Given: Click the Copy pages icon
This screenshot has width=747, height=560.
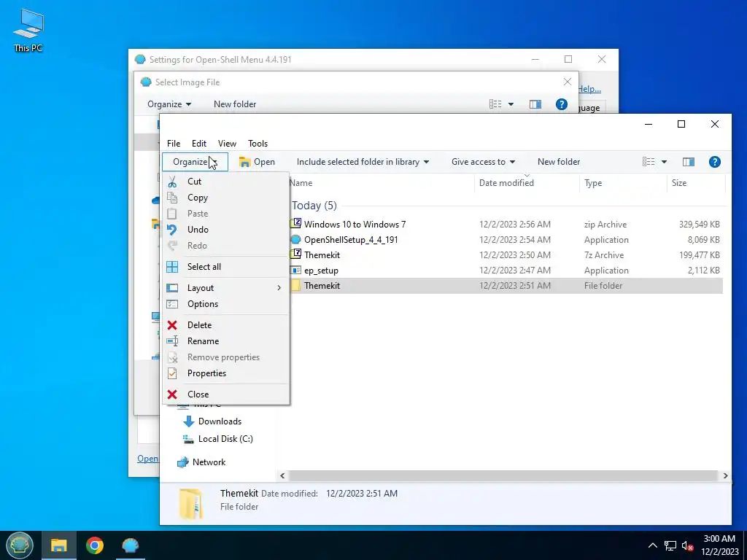Looking at the screenshot, I should (172, 198).
